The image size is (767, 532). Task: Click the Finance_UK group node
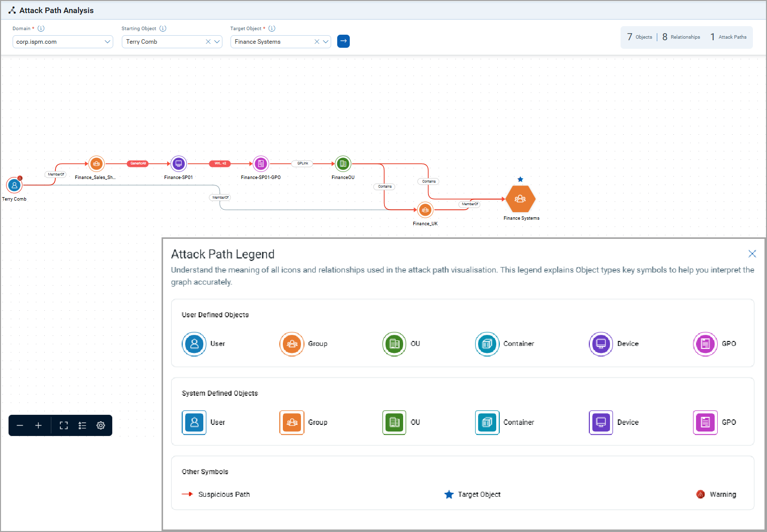tap(425, 210)
